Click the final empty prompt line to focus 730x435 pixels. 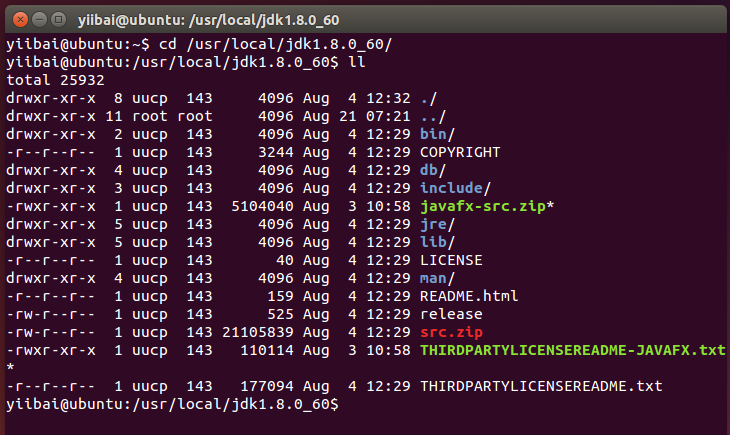coord(172,404)
